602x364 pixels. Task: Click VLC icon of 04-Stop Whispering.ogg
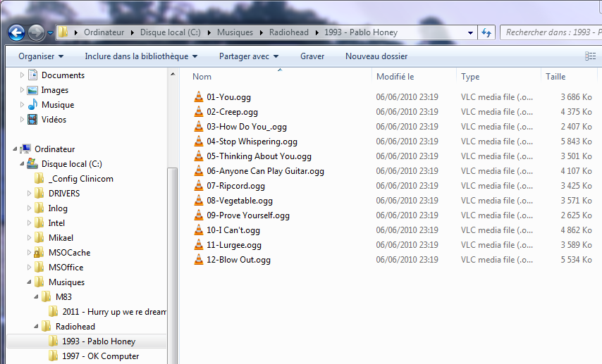click(x=199, y=141)
